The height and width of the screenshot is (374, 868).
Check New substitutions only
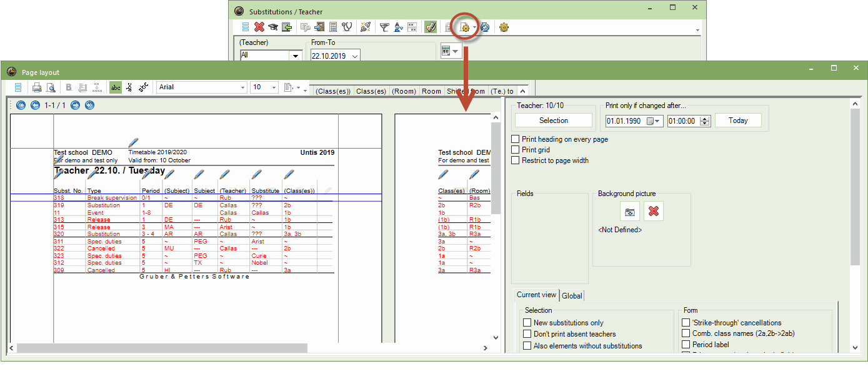click(527, 323)
